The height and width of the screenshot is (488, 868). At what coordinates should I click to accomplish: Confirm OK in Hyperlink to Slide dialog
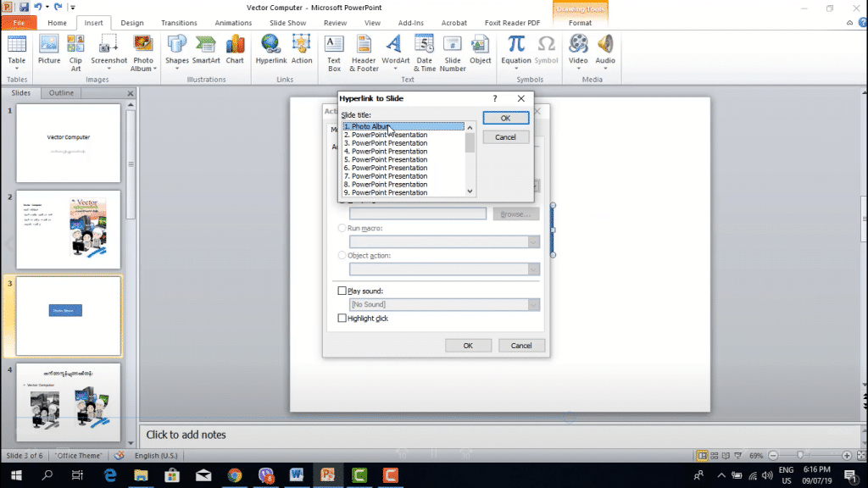[x=505, y=118]
